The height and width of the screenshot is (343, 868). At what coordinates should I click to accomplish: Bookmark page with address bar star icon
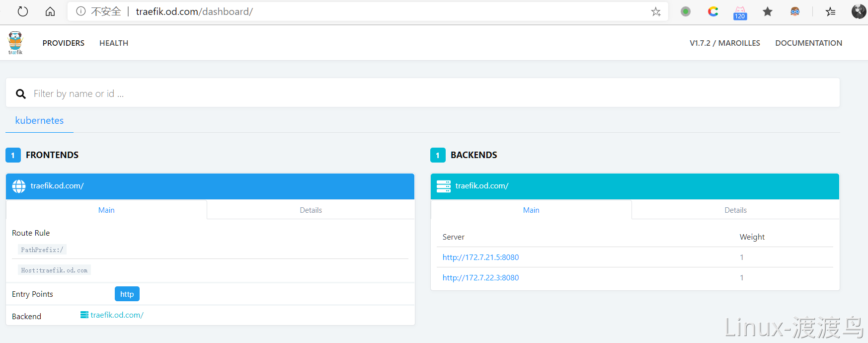pos(656,11)
